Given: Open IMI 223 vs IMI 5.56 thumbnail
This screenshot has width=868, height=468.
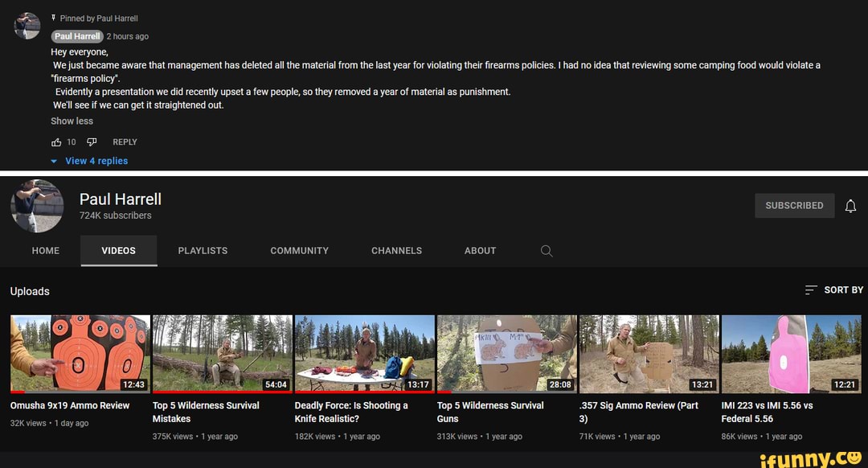Looking at the screenshot, I should click(791, 353).
